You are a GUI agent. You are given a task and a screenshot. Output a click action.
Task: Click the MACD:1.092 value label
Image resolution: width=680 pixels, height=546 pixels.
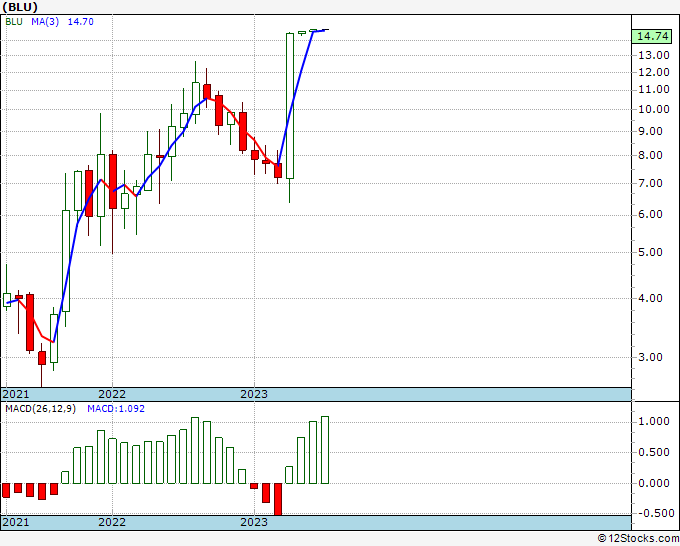[116, 409]
